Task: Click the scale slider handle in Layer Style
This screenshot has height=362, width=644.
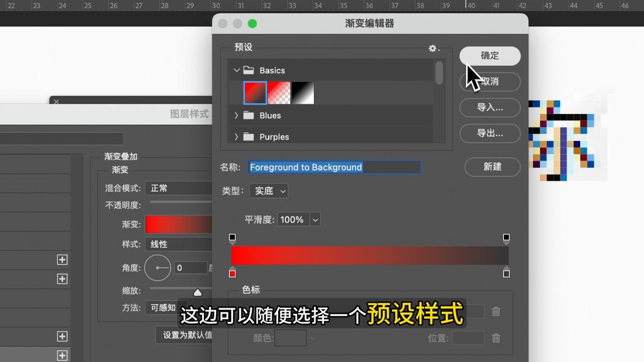Action: click(197, 292)
